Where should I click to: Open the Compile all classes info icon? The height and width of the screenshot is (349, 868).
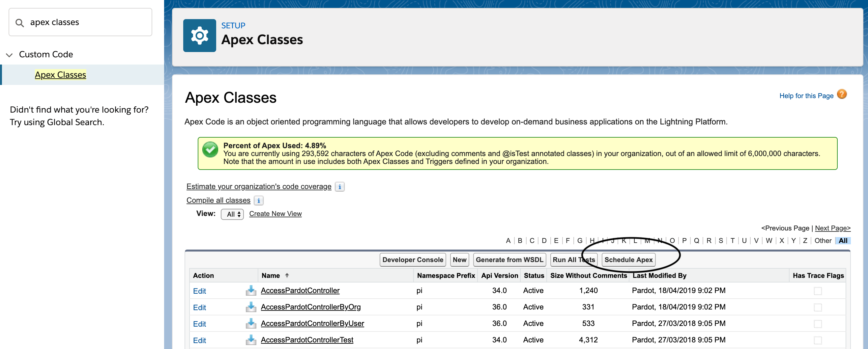(258, 201)
